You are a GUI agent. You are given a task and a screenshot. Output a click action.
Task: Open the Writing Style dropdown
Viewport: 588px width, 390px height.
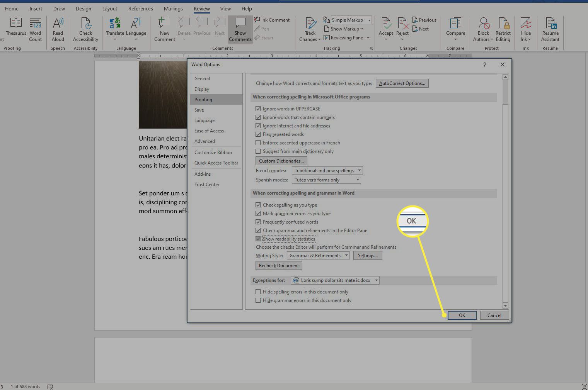coord(318,256)
